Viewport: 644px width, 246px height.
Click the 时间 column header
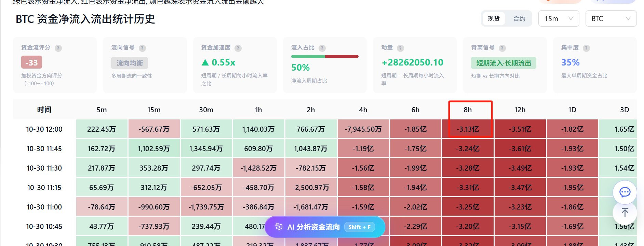click(x=44, y=110)
